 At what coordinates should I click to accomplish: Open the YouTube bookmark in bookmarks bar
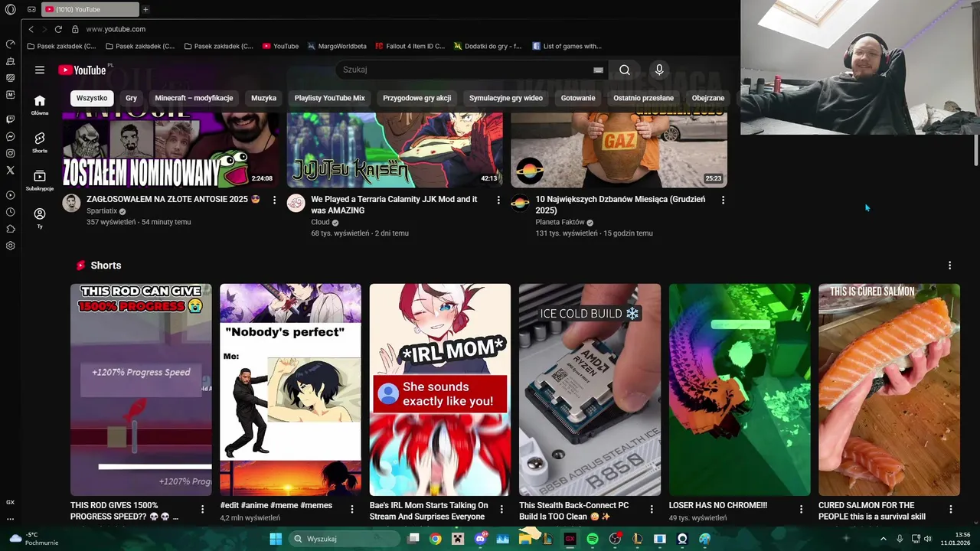pyautogui.click(x=280, y=46)
